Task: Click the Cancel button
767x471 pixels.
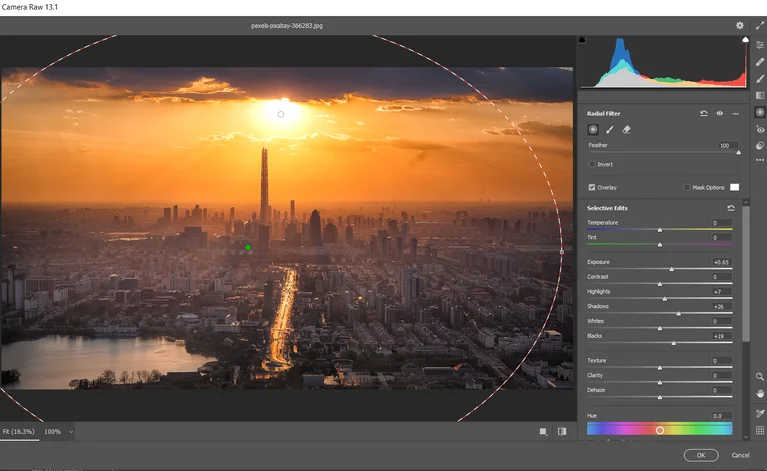Action: click(x=740, y=455)
